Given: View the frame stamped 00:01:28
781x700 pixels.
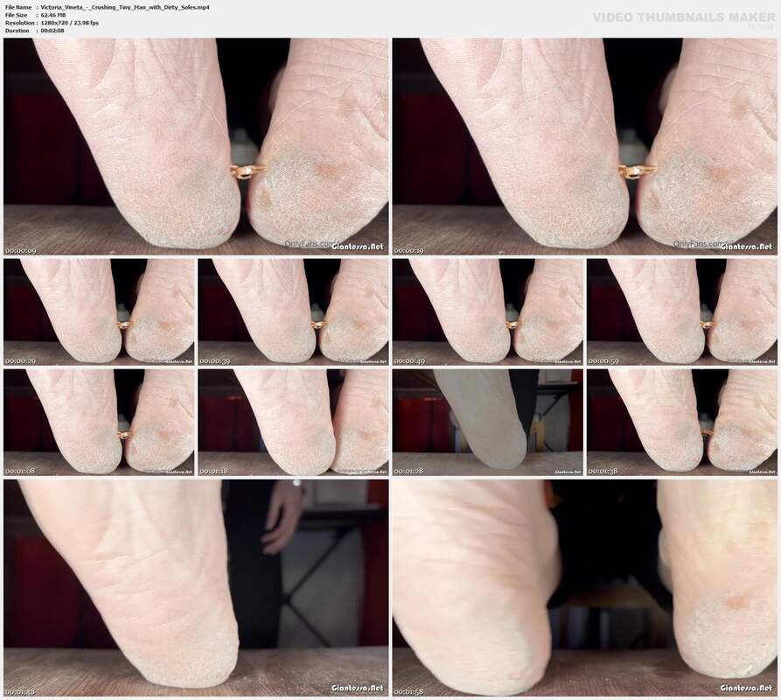Looking at the screenshot, I should [488, 423].
